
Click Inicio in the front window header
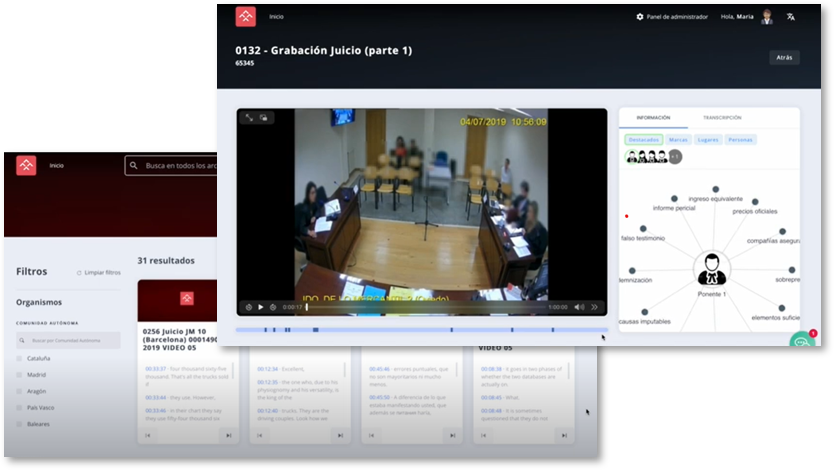(x=276, y=17)
